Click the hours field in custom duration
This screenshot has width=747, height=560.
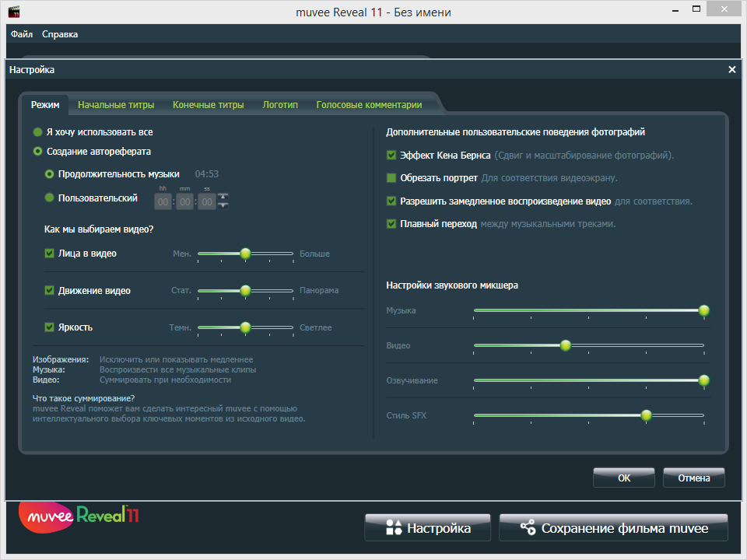163,202
